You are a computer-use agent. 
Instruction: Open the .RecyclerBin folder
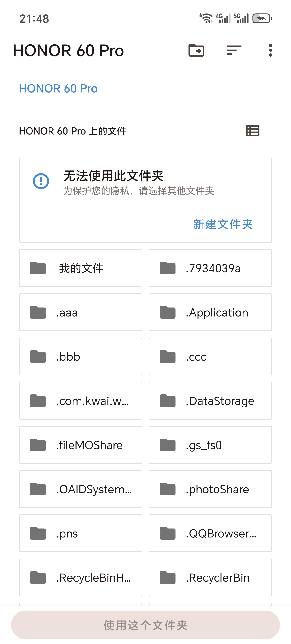coord(210,577)
